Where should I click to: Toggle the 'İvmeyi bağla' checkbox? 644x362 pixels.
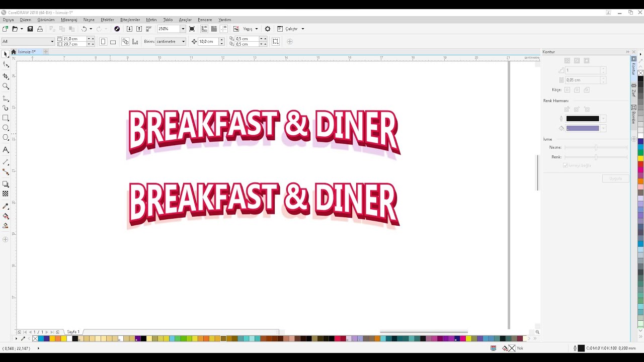click(x=566, y=165)
